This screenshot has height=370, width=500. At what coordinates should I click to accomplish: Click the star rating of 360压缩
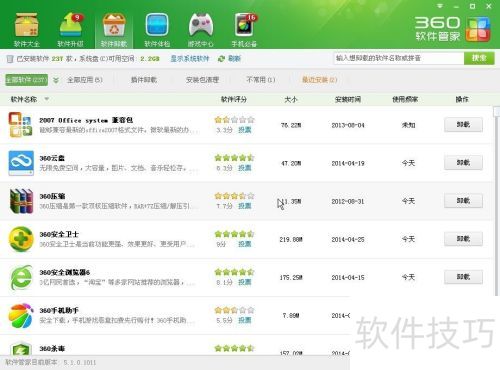tap(234, 196)
